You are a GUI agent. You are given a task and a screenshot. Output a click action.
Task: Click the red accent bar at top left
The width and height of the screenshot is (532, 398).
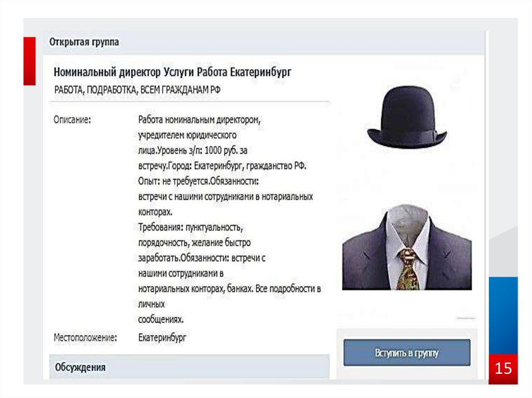coord(30,61)
